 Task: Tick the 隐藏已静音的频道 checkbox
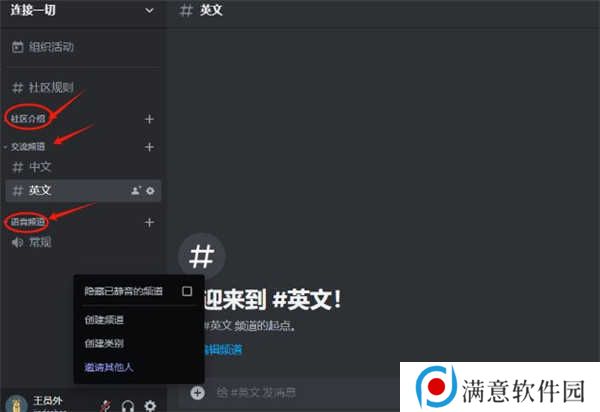[x=187, y=291]
